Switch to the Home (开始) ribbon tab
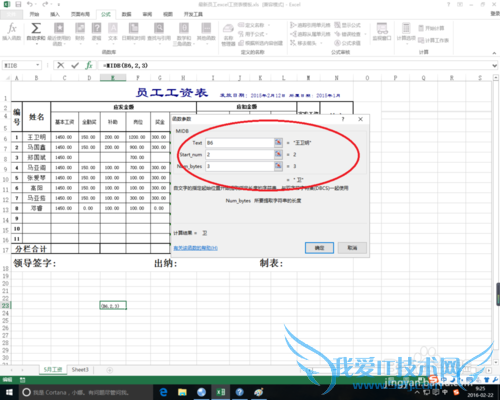500x400 pixels. 34,14
